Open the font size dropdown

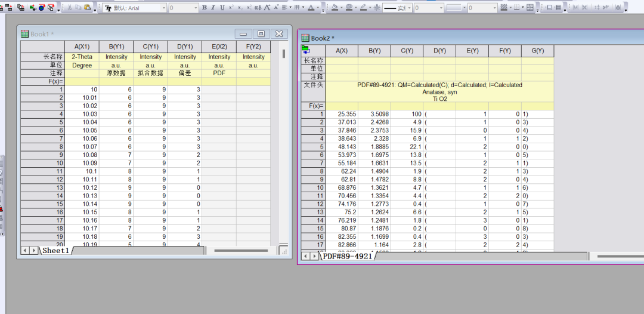(x=195, y=8)
